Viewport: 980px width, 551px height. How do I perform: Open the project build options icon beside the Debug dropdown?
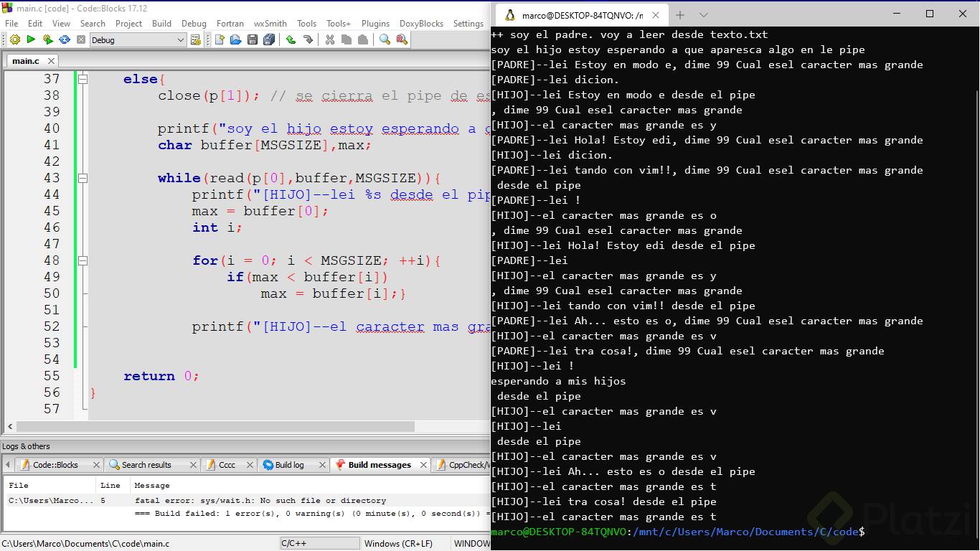195,40
